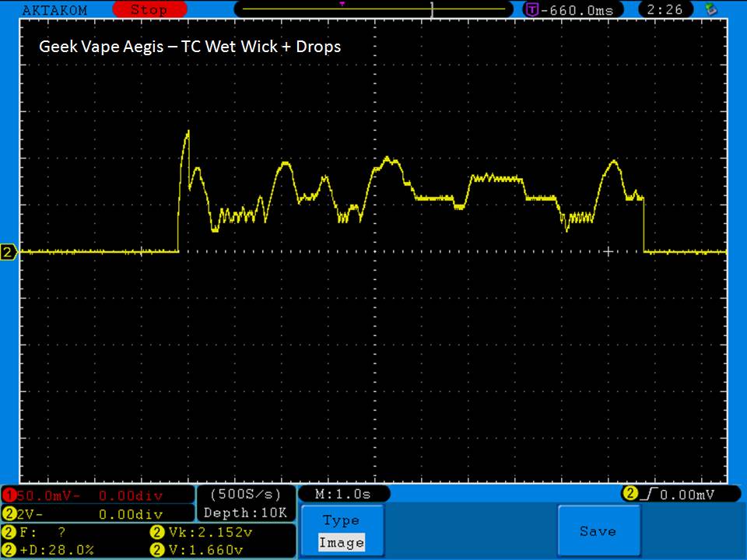Click the 2:26 clock display
Screen dimensions: 747x560
[664, 10]
